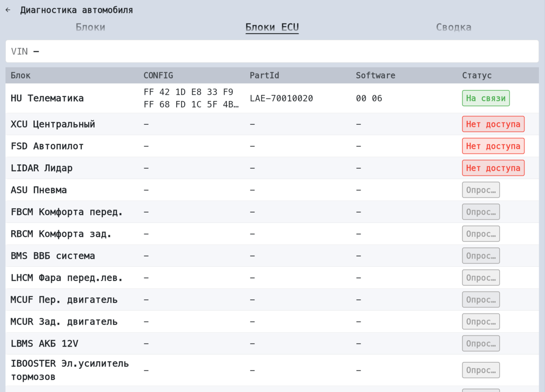This screenshot has width=545, height=392.
Task: Select the ASU Пневма block name
Action: (x=39, y=190)
